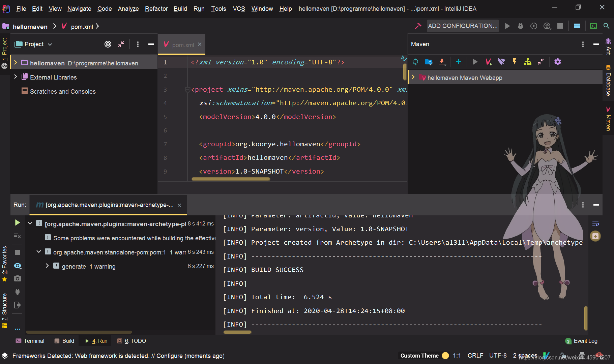This screenshot has width=614, height=364.
Task: Open Event Log
Action: tap(581, 341)
